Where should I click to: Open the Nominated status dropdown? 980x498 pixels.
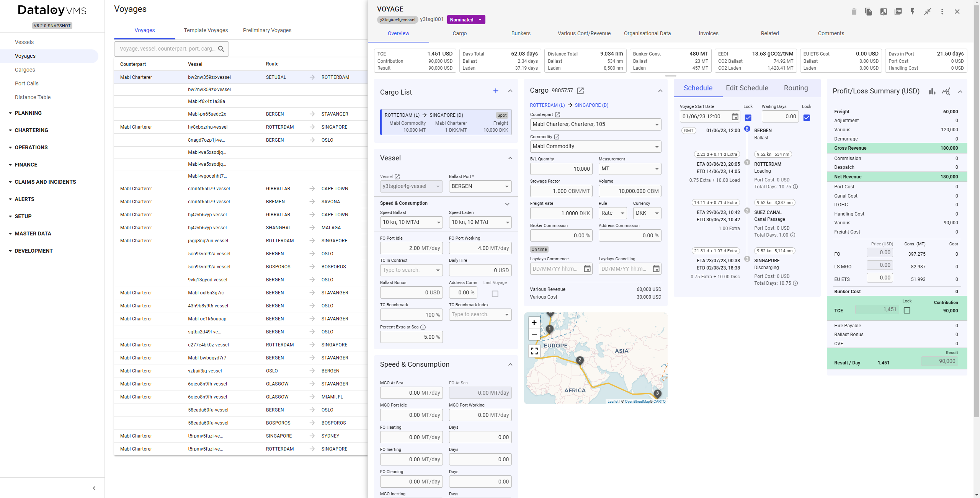click(x=466, y=20)
